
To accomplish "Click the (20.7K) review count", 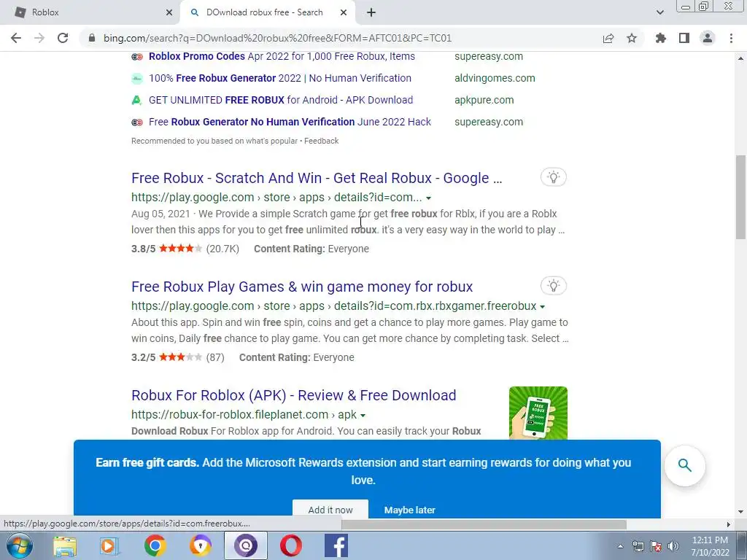I will tap(222, 249).
